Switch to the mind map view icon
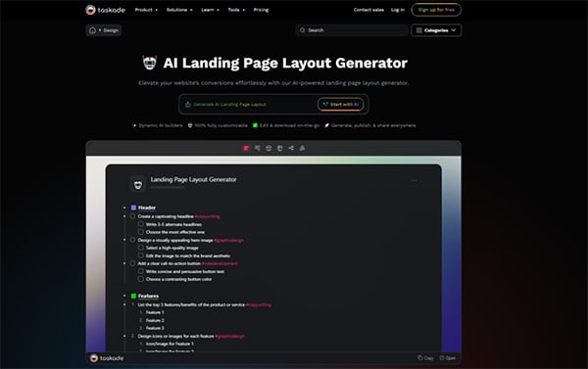588x369 pixels. [x=258, y=149]
